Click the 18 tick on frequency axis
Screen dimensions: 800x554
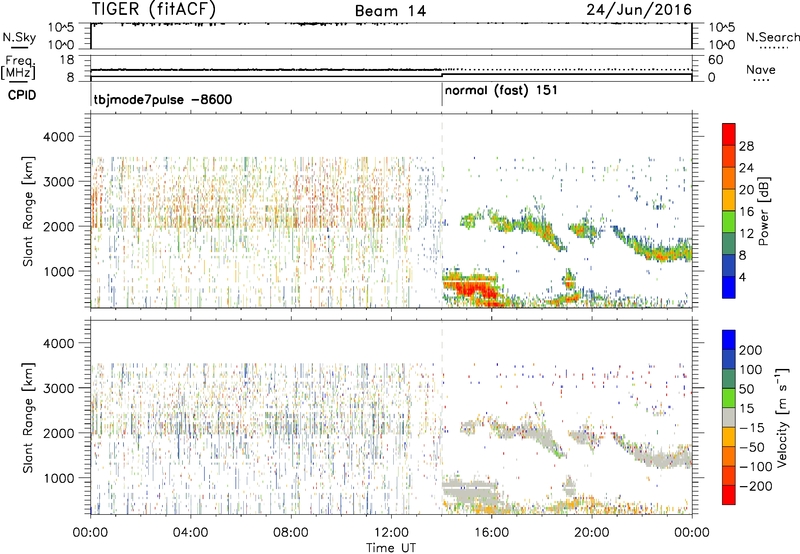coord(67,60)
